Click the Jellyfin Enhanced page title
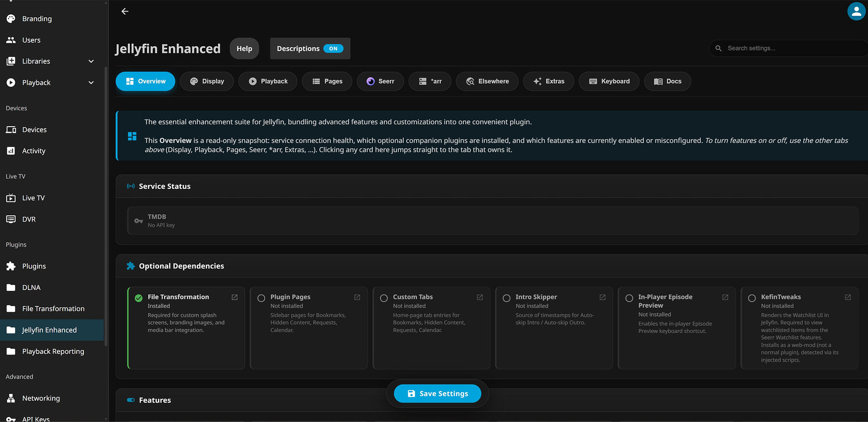 coord(168,49)
